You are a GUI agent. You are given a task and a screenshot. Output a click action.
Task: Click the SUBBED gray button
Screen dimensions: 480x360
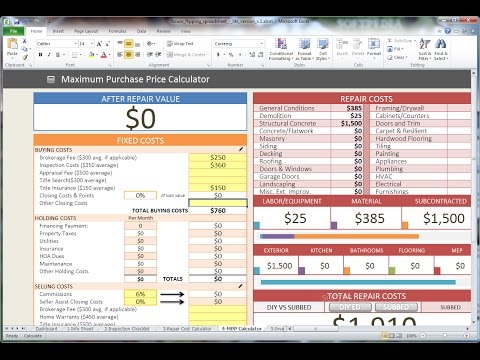click(x=396, y=307)
